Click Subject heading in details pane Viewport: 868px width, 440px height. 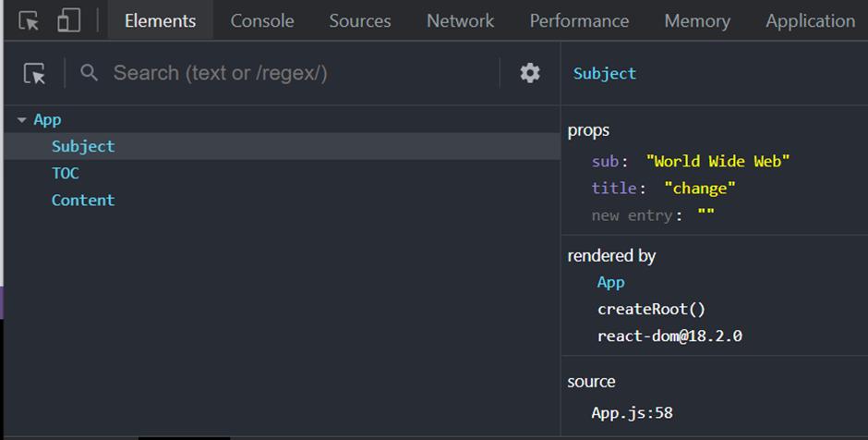[x=605, y=74]
